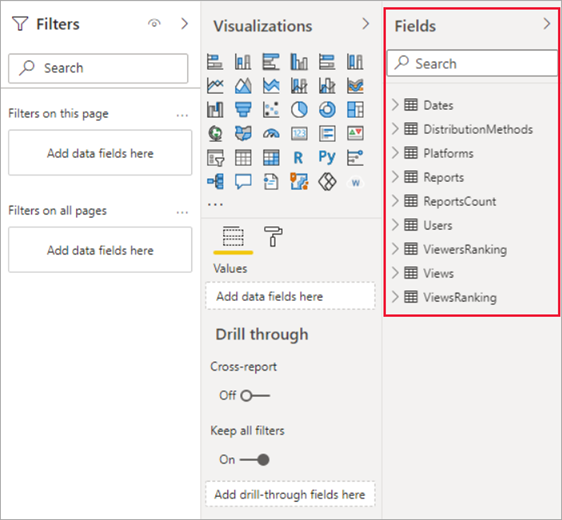
Task: Switch to the Fields well tab
Action: coord(233,237)
